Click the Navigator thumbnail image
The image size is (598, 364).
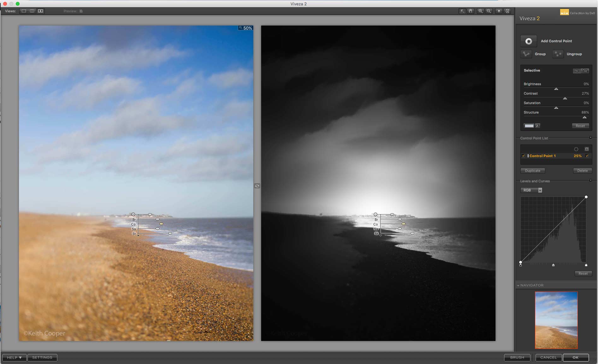[556, 320]
